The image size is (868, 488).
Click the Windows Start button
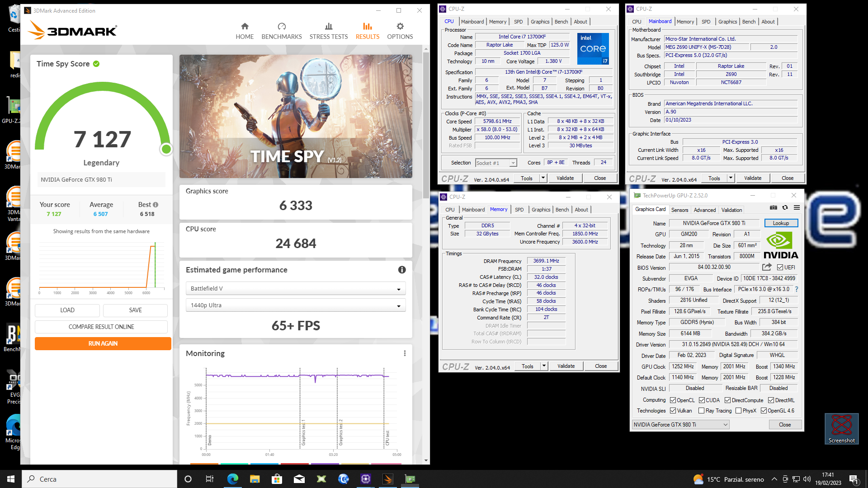11,479
